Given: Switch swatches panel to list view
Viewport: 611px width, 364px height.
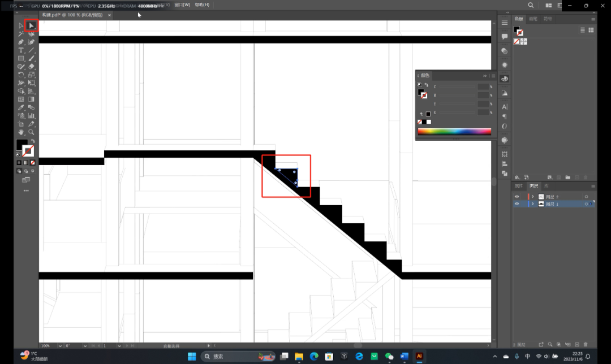Looking at the screenshot, I should coord(583,30).
